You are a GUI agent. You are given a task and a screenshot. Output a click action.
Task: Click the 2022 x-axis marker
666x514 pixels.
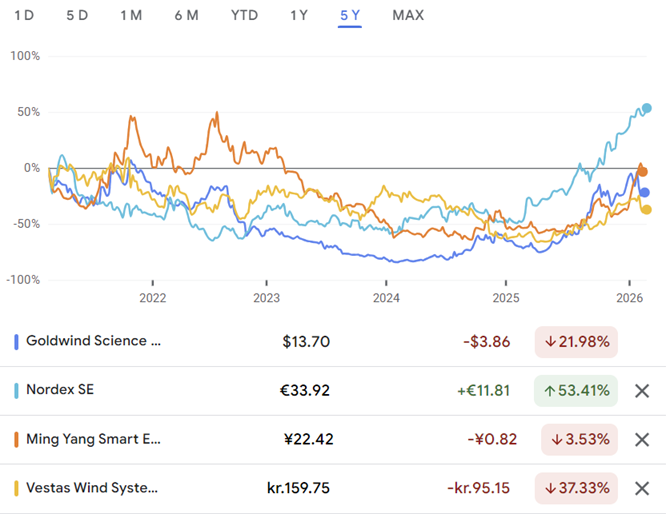152,298
